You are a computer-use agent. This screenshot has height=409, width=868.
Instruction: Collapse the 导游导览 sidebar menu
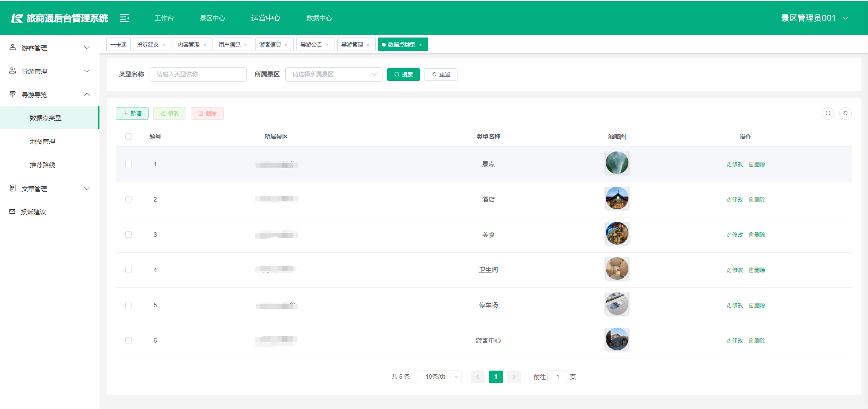[50, 94]
